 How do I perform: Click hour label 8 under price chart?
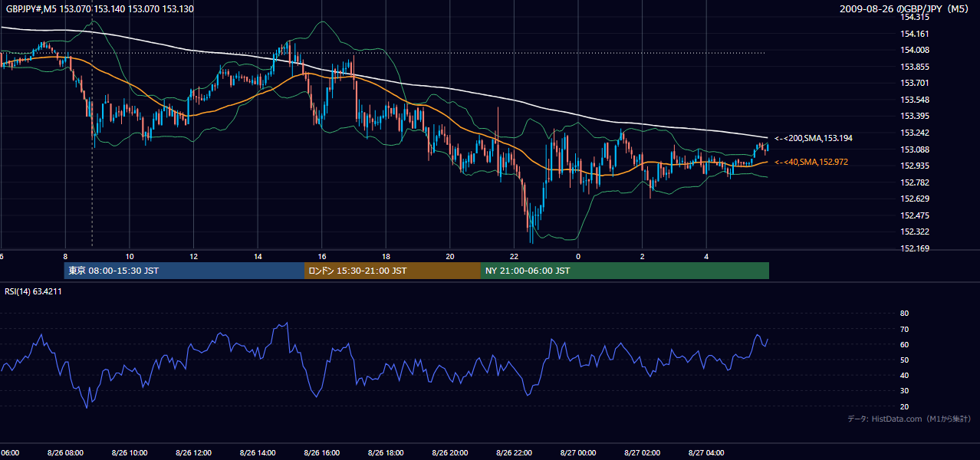click(66, 257)
